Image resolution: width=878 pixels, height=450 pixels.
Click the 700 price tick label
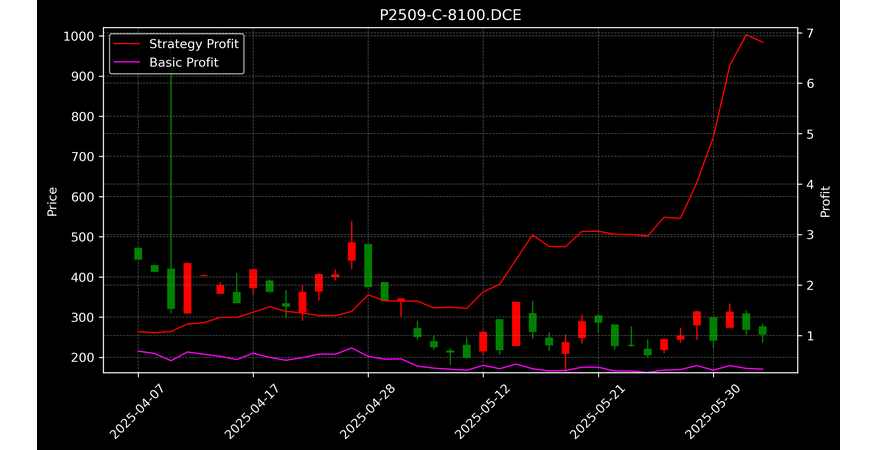pyautogui.click(x=85, y=157)
